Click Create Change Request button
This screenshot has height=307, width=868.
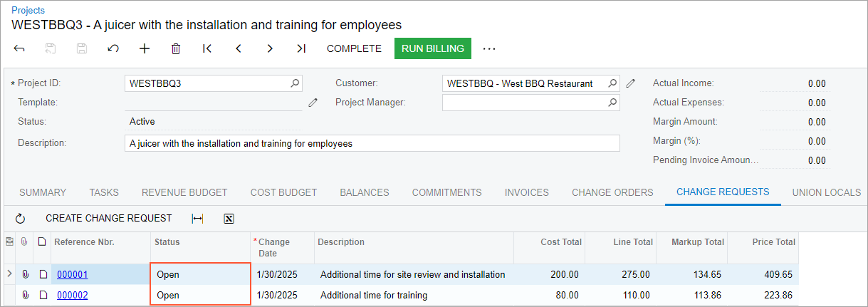coord(109,219)
